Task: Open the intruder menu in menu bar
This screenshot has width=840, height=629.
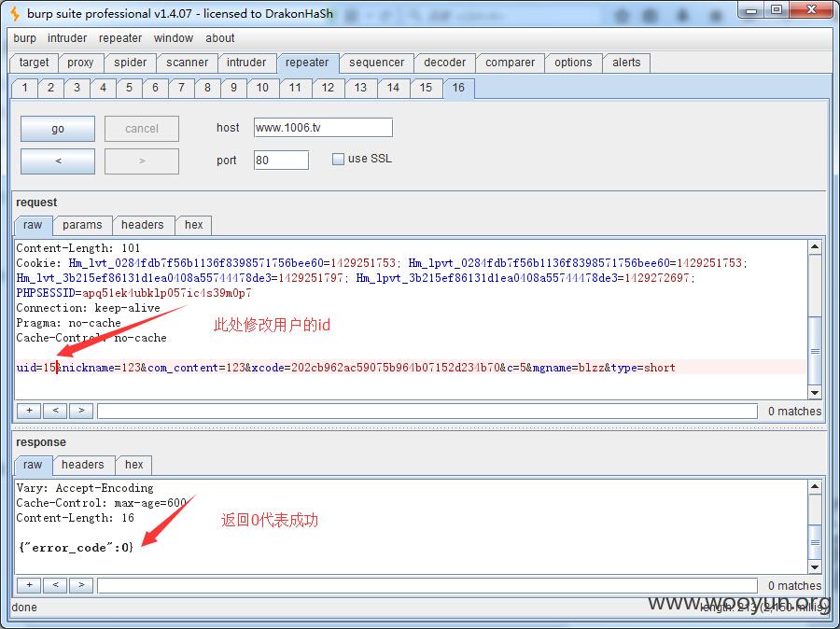Action: point(67,38)
